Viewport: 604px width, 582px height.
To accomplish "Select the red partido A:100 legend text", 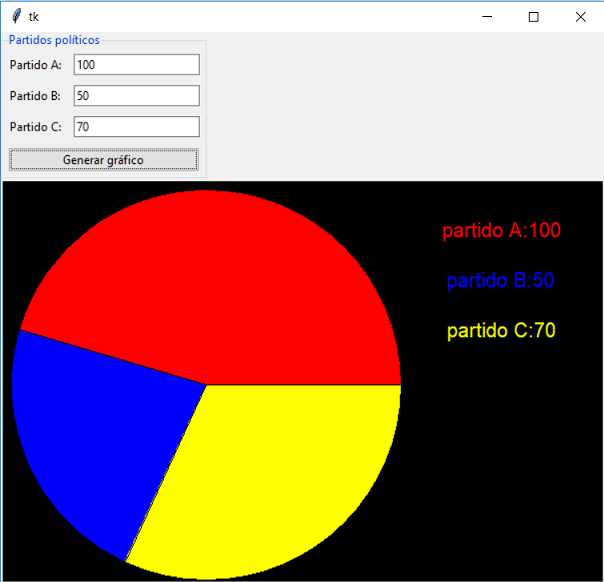I will tap(501, 231).
